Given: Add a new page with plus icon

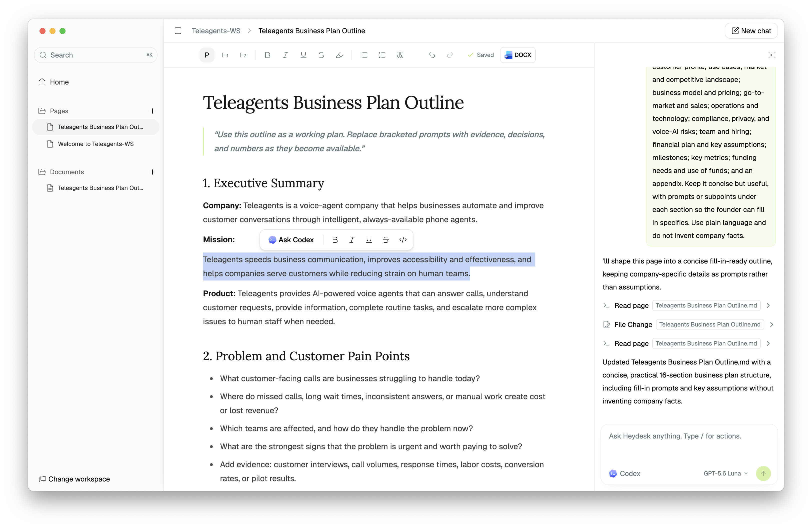Looking at the screenshot, I should point(152,111).
